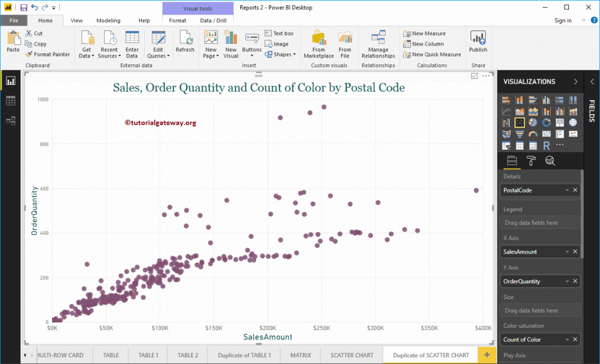The image size is (600, 364).
Task: Add a new report page with the plus button
Action: [487, 355]
